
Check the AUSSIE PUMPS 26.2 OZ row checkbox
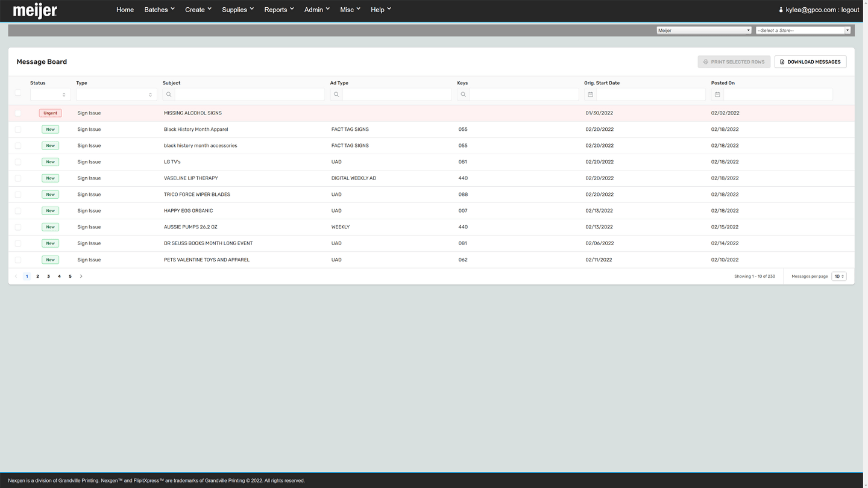tap(18, 227)
